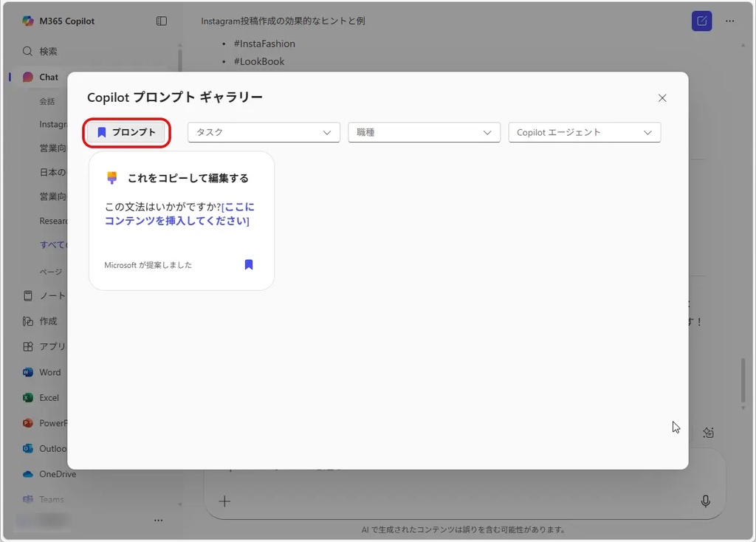Click the M365 Copilot logo

pyautogui.click(x=28, y=21)
